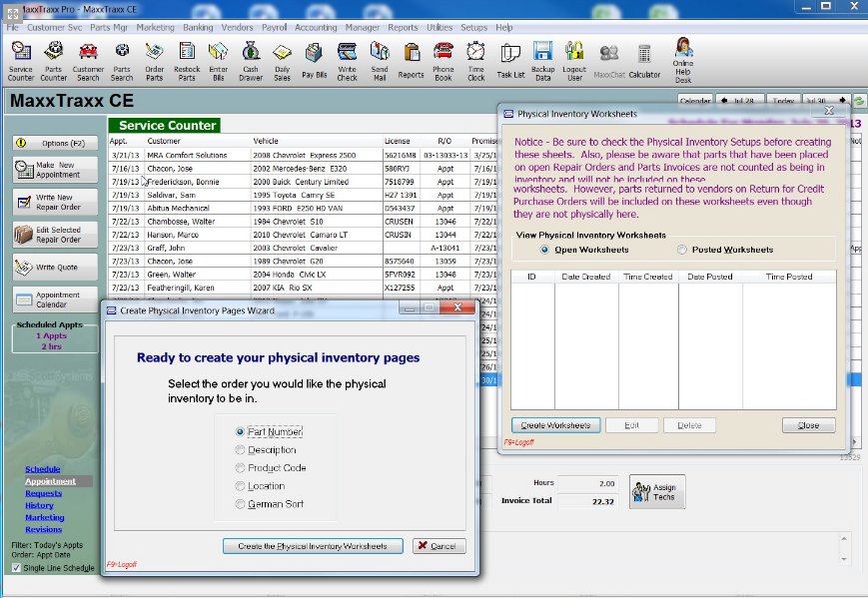The image size is (868, 598).
Task: Click the Backup Data icon
Action: pyautogui.click(x=543, y=61)
